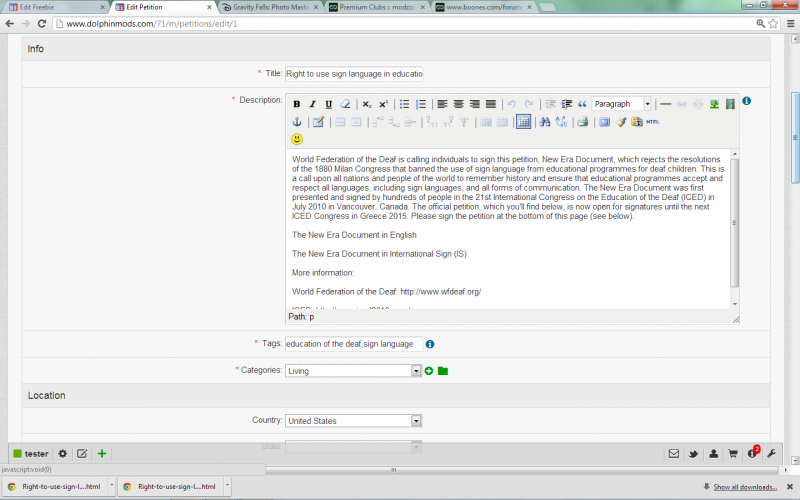Image resolution: width=800 pixels, height=500 pixels.
Task: Click inside the description text area
Action: [508, 229]
